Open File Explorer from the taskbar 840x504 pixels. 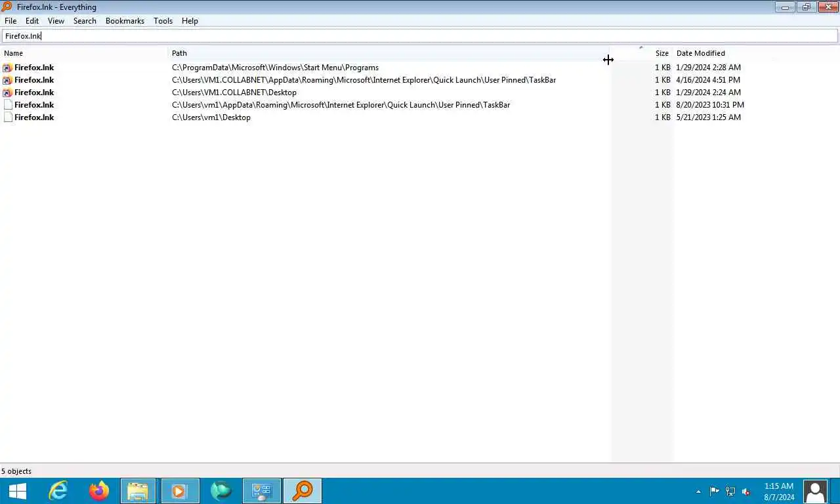click(x=138, y=491)
